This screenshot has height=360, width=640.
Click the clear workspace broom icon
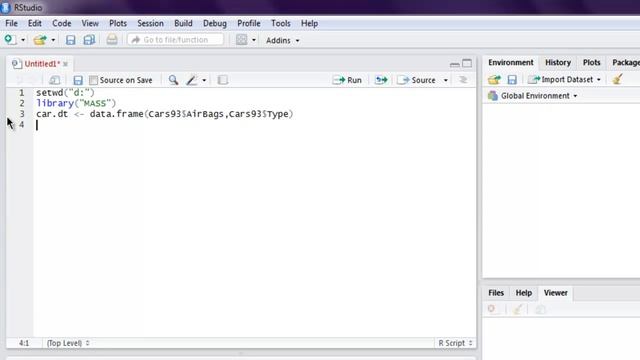tap(618, 79)
